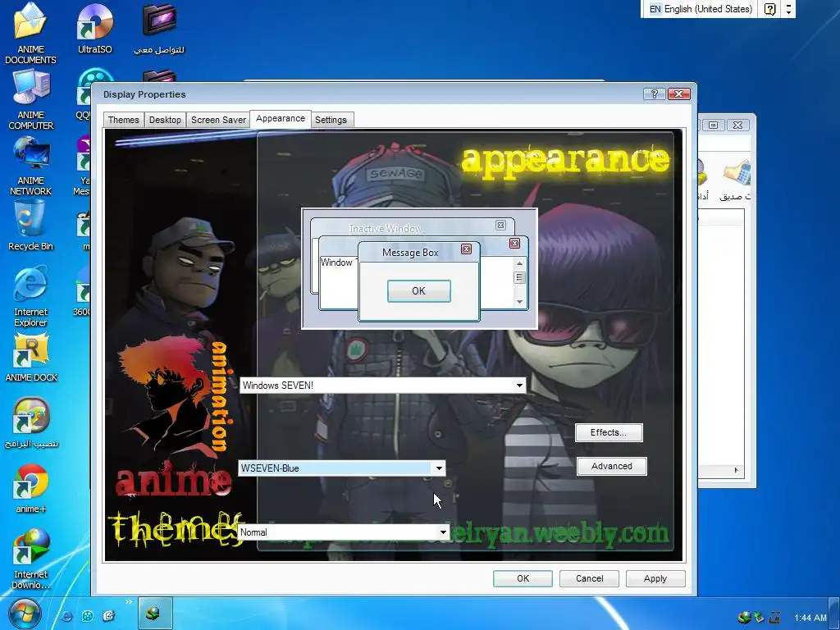Click EN English input language indicator

click(x=701, y=9)
